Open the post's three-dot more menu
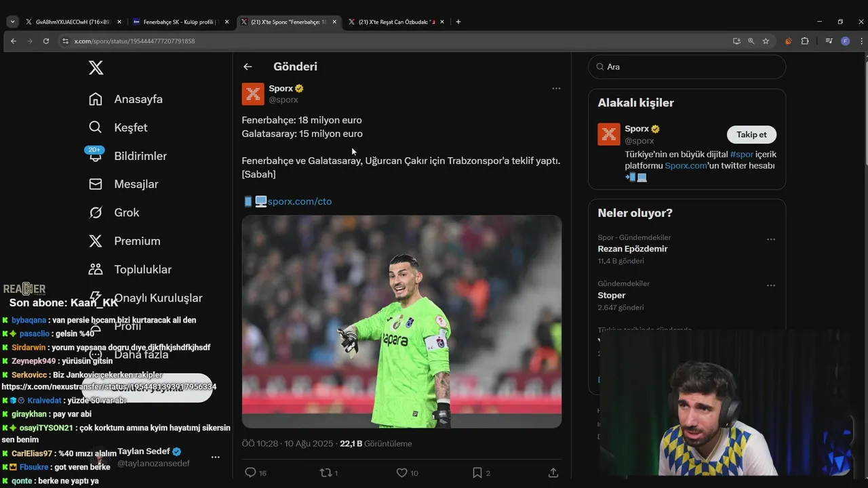The width and height of the screenshot is (868, 488). point(556,88)
